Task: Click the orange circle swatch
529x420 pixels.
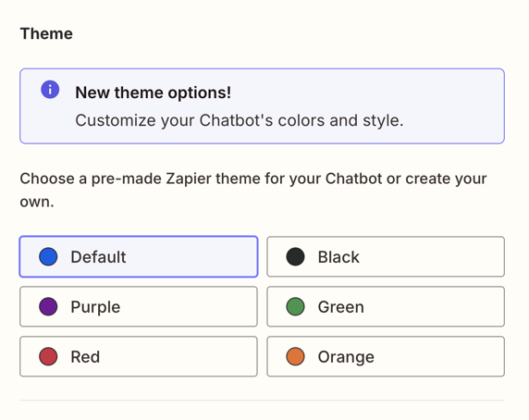Action: click(x=295, y=356)
